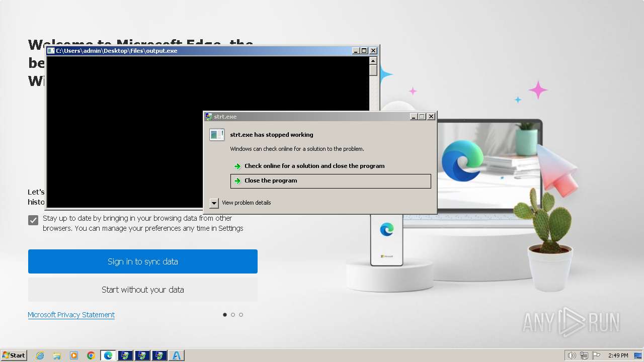Choose Close the program option
Viewport: 644px width, 362px height.
click(x=331, y=181)
